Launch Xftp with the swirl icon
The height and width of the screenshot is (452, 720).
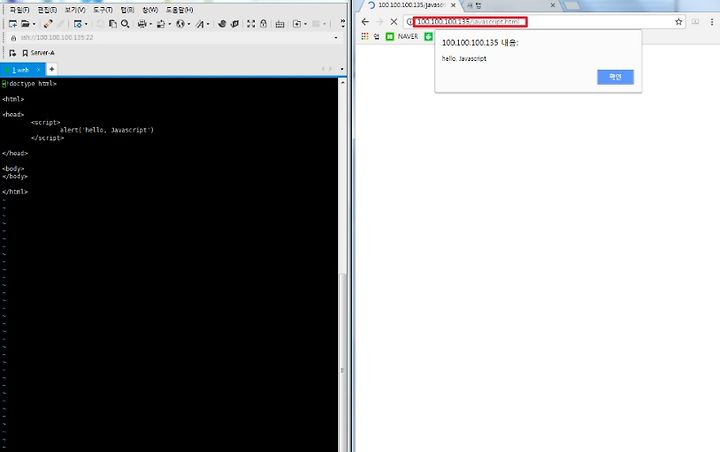pyautogui.click(x=222, y=24)
